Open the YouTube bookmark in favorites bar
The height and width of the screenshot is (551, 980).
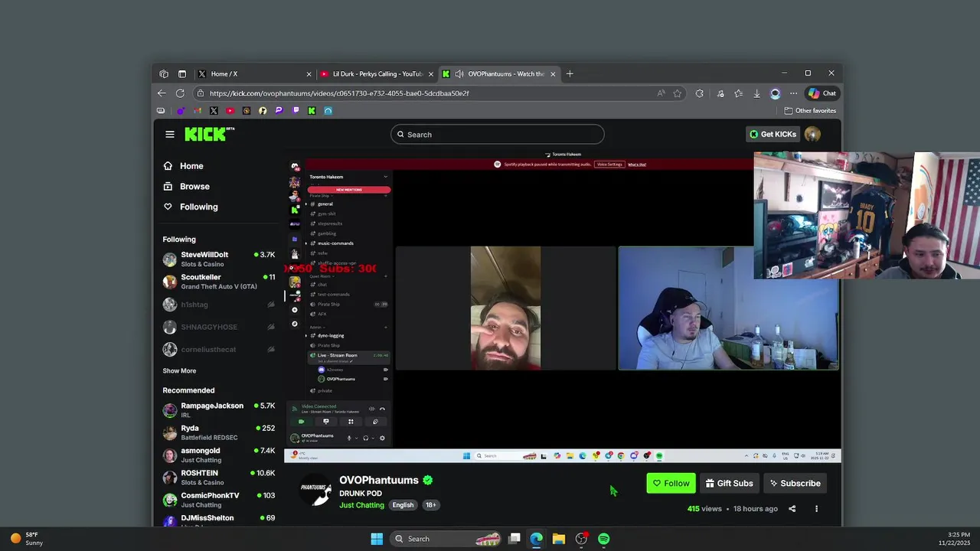pyautogui.click(x=230, y=110)
